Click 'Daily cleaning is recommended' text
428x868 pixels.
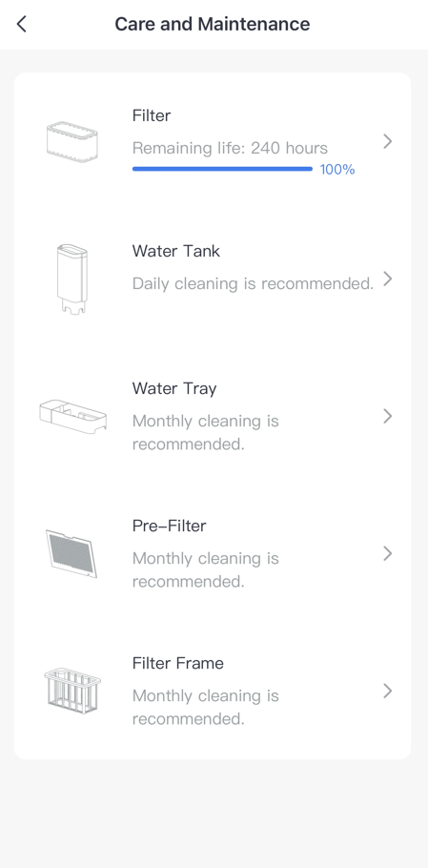(x=254, y=284)
